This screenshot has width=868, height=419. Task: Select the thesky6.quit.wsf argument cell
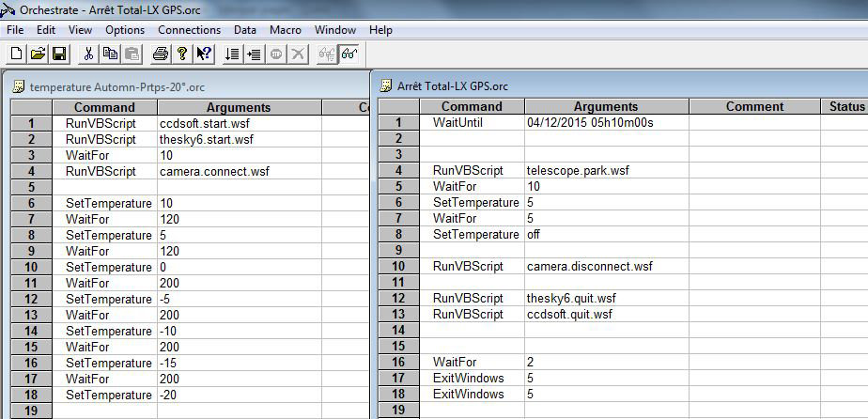pyautogui.click(x=606, y=299)
